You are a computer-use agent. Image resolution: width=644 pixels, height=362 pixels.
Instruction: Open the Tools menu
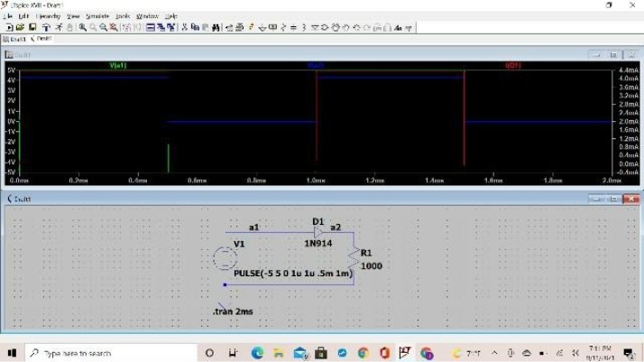pyautogui.click(x=123, y=16)
